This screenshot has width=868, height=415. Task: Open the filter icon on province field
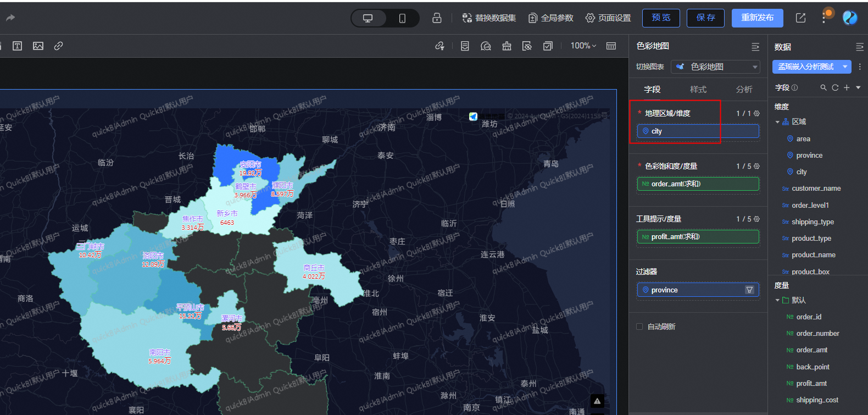point(749,290)
